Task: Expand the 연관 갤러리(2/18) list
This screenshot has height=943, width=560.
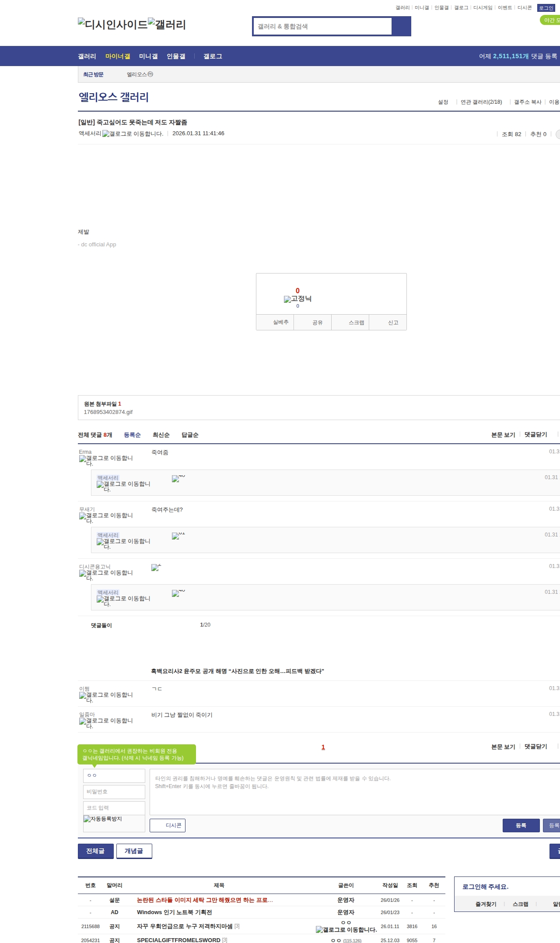Action: [x=481, y=102]
